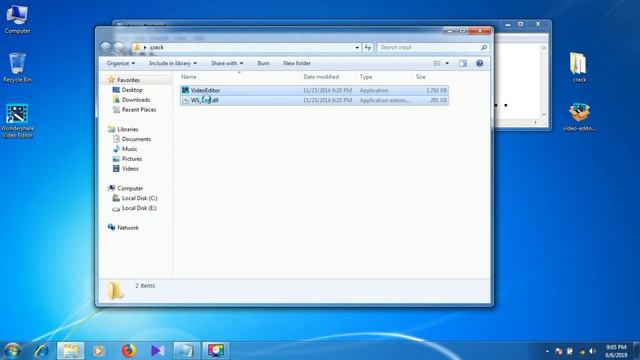Show hidden system tray icons
This screenshot has height=360, width=640.
[547, 351]
